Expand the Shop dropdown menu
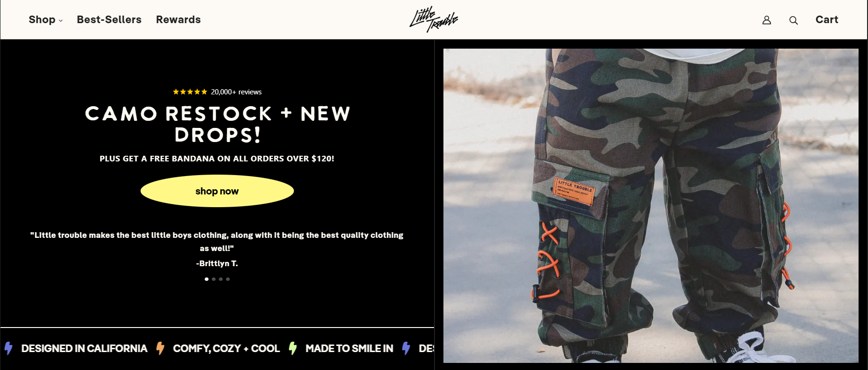This screenshot has height=370, width=868. tap(45, 20)
